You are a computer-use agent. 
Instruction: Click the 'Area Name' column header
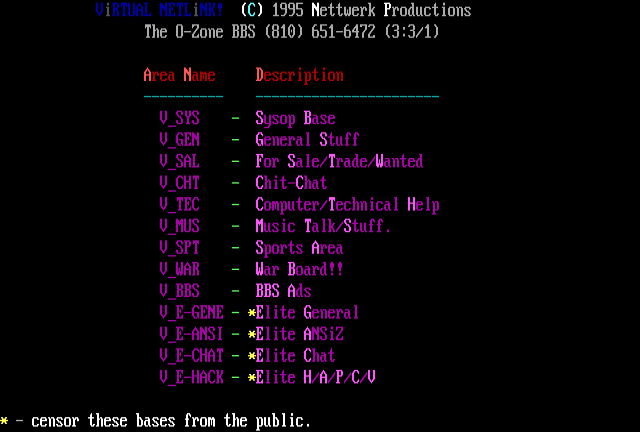point(180,75)
